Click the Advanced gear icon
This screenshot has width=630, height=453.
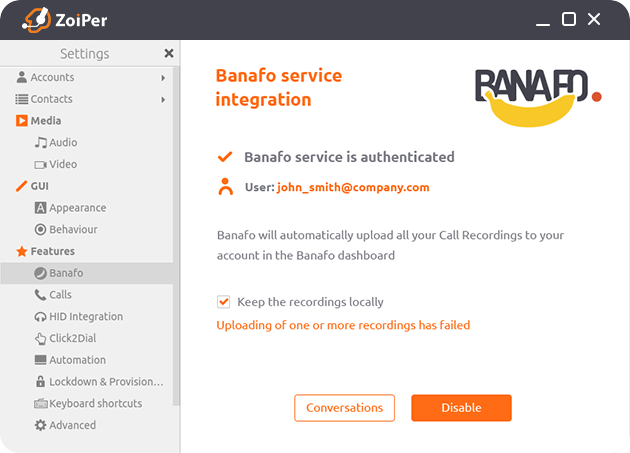pyautogui.click(x=40, y=425)
